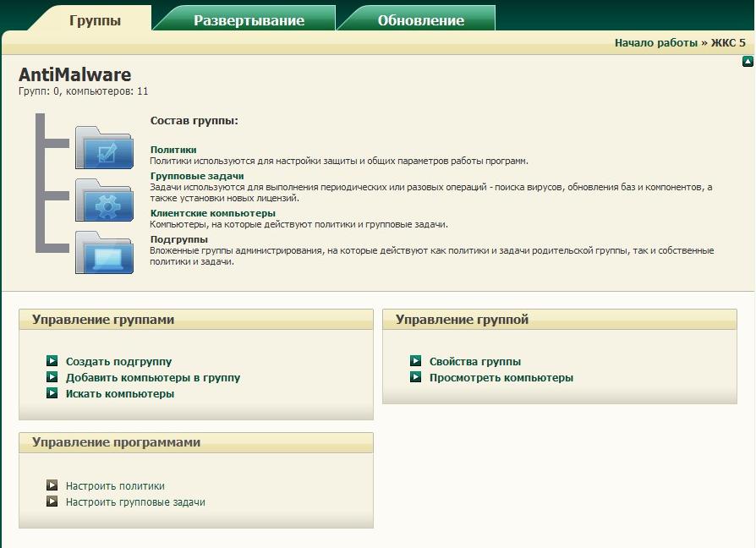Click arrow icon beside Создать подгруппу
The height and width of the screenshot is (548, 756).
point(52,360)
